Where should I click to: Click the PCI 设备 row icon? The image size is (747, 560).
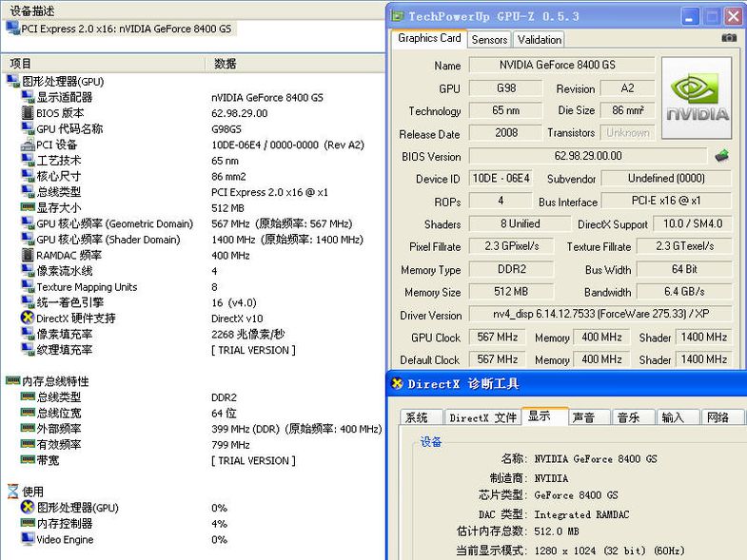coord(28,145)
